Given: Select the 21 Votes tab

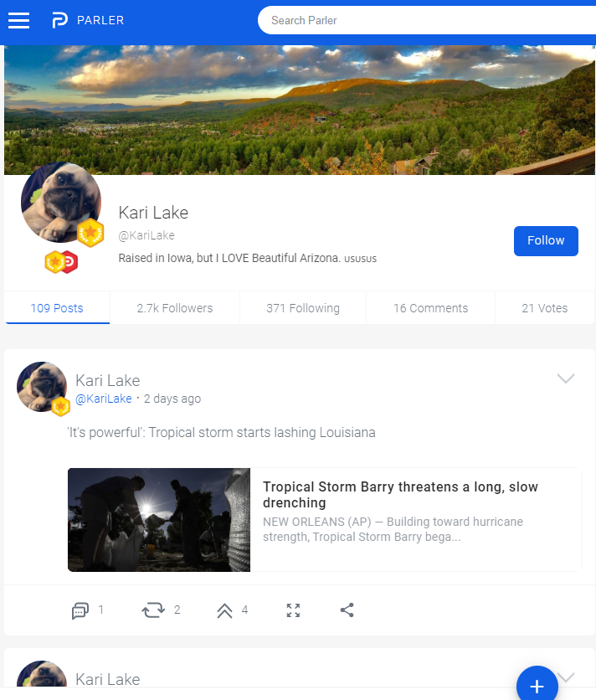Looking at the screenshot, I should 544,308.
